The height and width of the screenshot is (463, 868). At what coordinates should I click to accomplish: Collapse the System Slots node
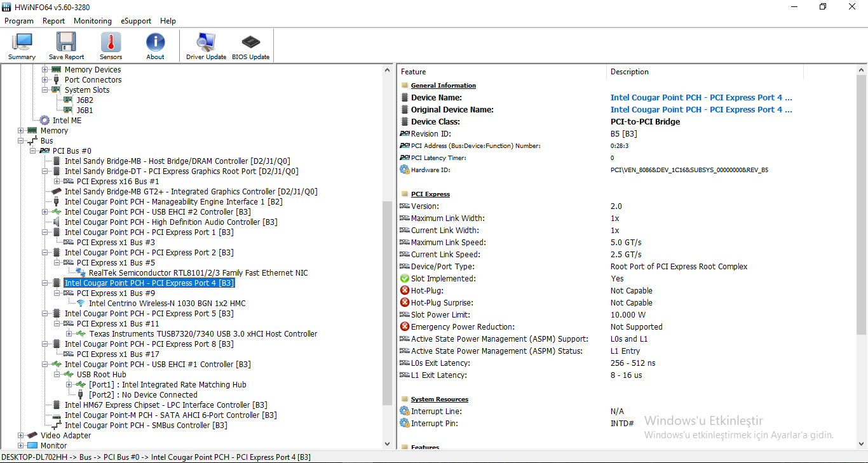(44, 90)
